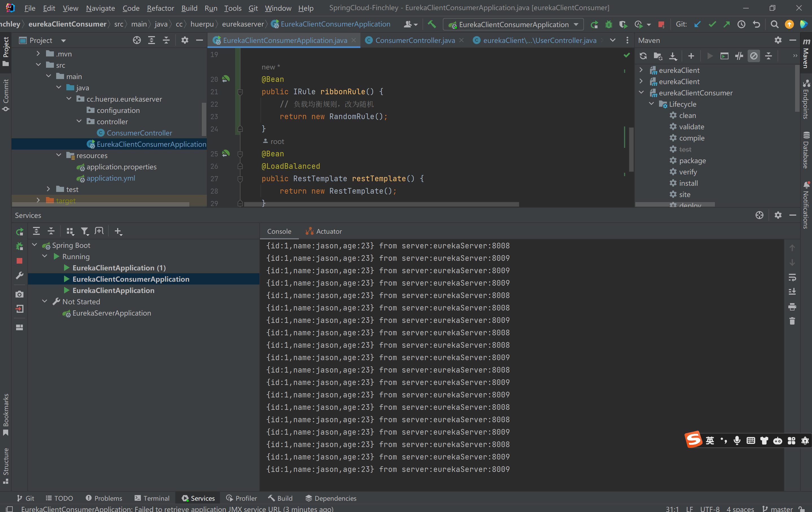Reload all Maven projects
812x512 pixels.
(x=643, y=56)
